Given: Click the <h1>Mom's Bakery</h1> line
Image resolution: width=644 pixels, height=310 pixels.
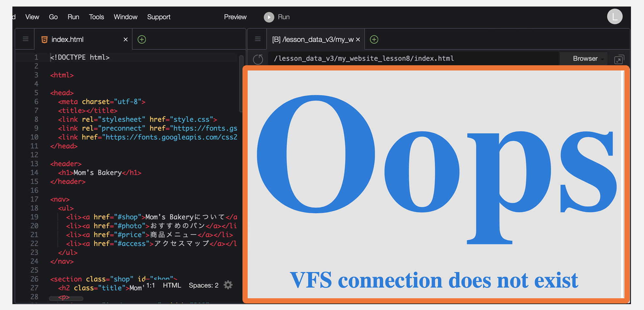Looking at the screenshot, I should click(x=100, y=173).
